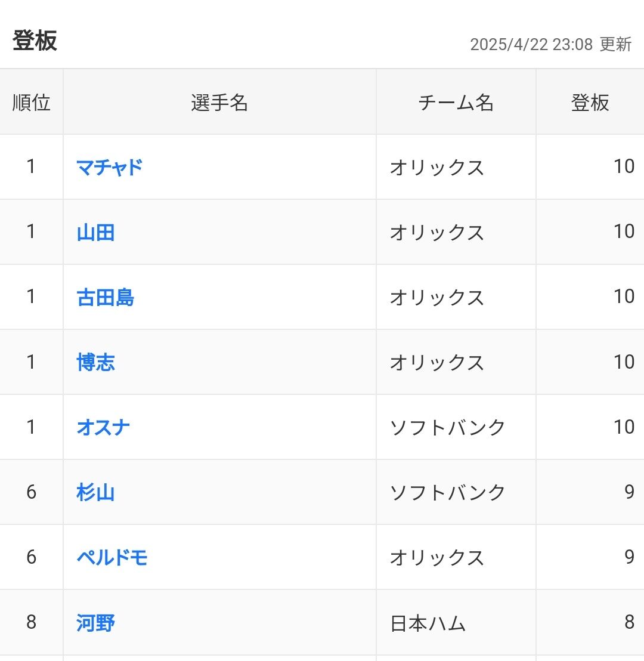Click the 登板 table column header
Image resolution: width=644 pixels, height=661 pixels.
click(x=590, y=103)
